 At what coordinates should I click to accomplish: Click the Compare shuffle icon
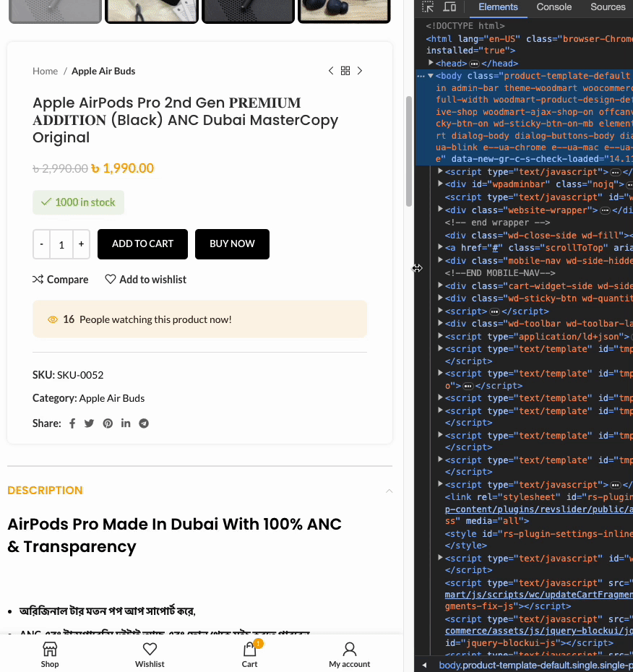click(x=38, y=280)
